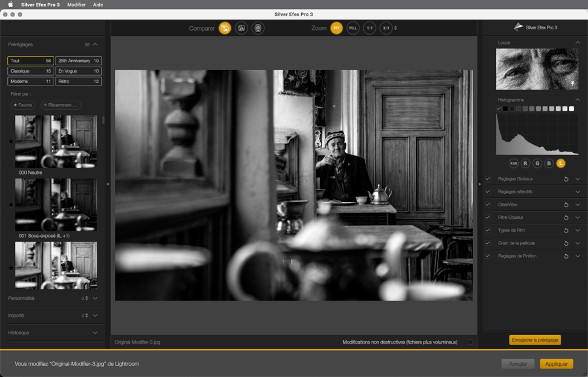
Task: Open the Modifier menu
Action: 76,5
